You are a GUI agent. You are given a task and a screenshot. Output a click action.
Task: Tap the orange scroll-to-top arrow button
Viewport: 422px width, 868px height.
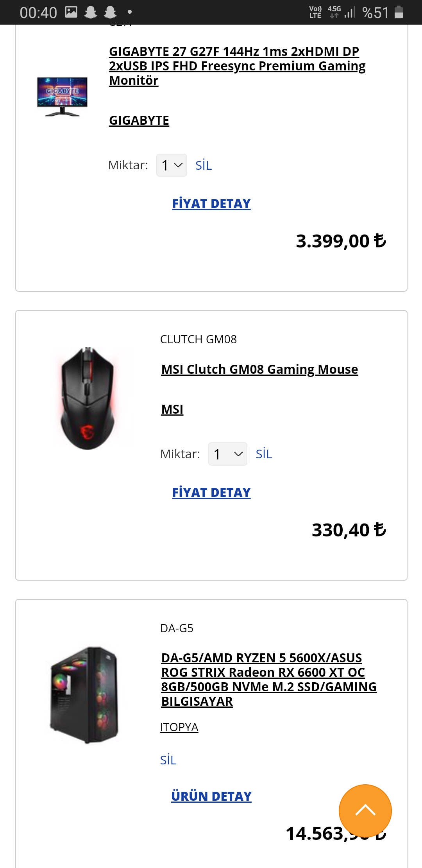[x=365, y=811]
